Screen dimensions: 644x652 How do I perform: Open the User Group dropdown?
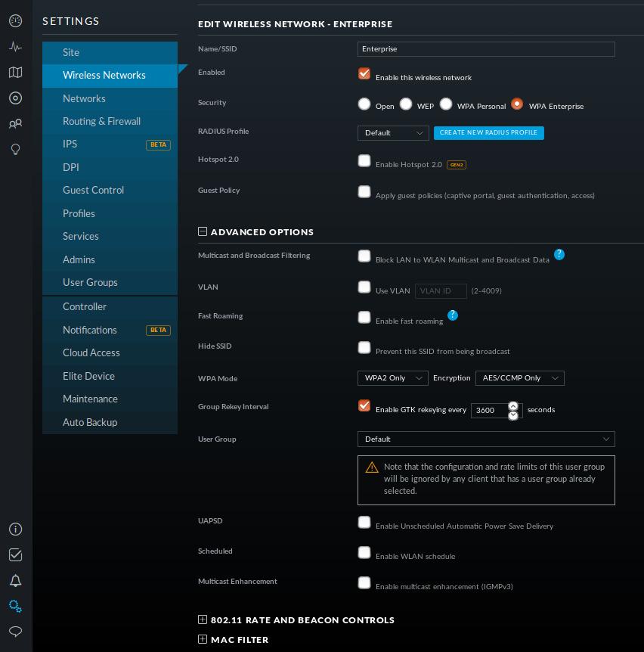[486, 439]
